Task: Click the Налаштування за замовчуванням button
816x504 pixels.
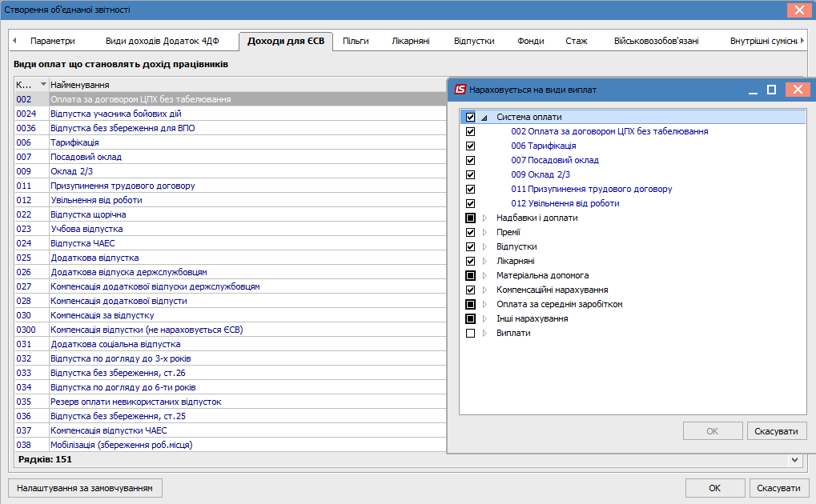Action: [85, 487]
